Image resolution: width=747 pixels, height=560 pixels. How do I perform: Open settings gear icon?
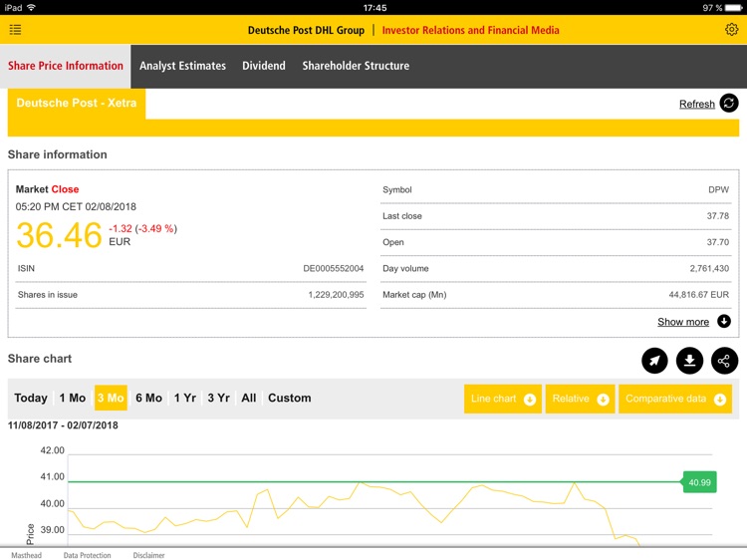731,30
